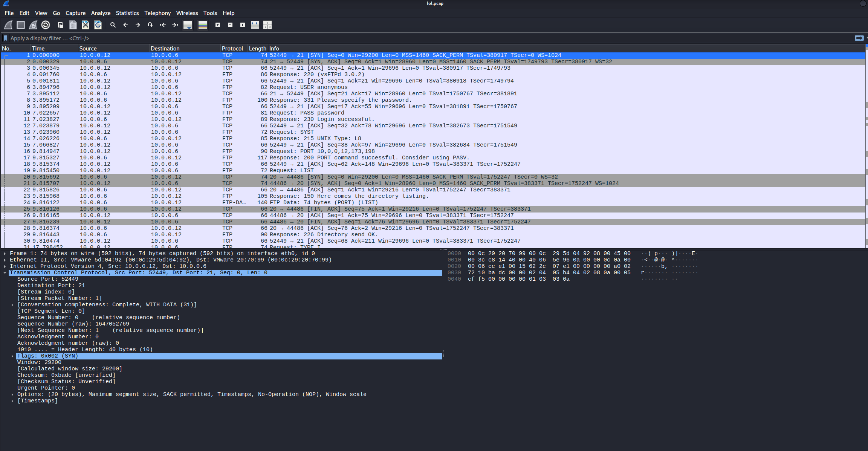Start capturing packets with the shark fin icon
868x451 pixels.
[8, 25]
